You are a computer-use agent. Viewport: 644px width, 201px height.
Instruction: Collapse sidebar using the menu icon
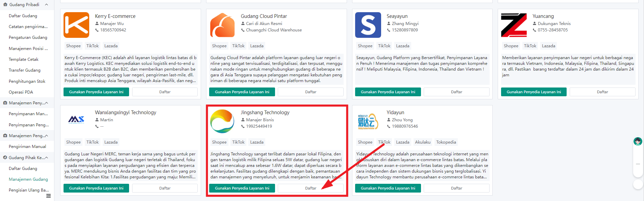click(x=48, y=196)
